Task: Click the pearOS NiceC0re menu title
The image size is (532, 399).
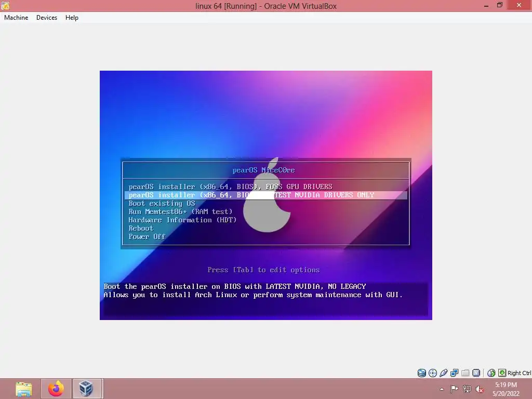Action: point(263,170)
